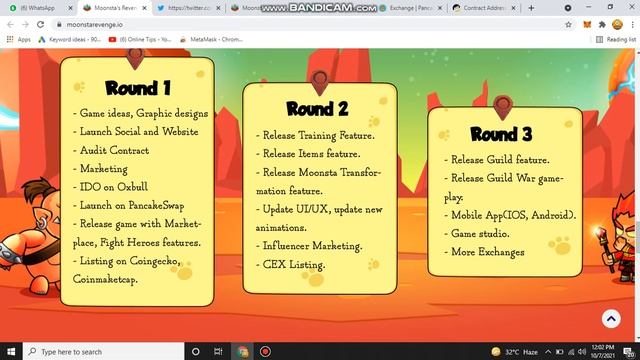The height and width of the screenshot is (360, 640).
Task: Open the Apps bookmark shortcut
Action: tap(18, 40)
